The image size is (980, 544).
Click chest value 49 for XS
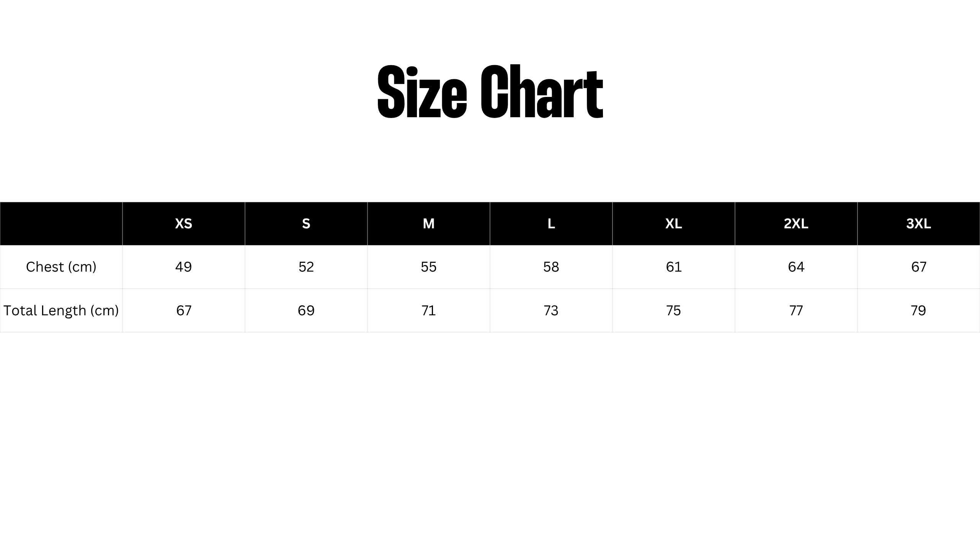pyautogui.click(x=184, y=267)
